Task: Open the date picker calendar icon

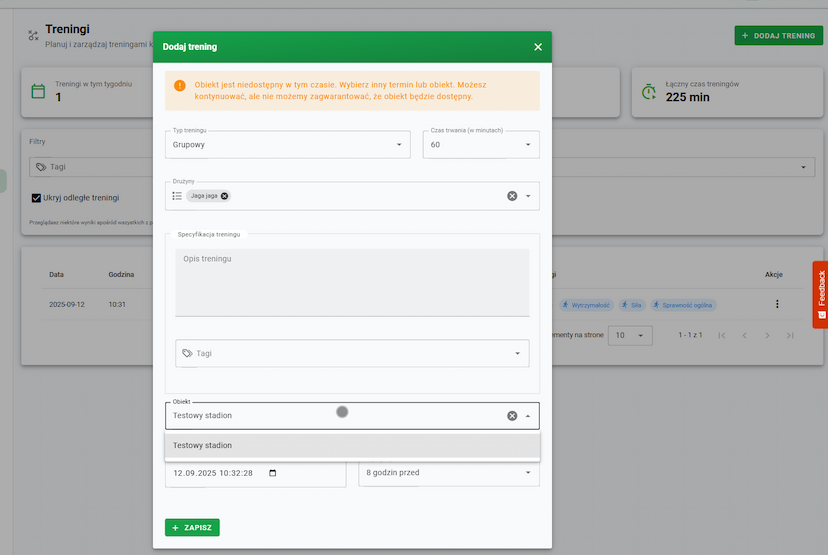Action: tap(273, 473)
